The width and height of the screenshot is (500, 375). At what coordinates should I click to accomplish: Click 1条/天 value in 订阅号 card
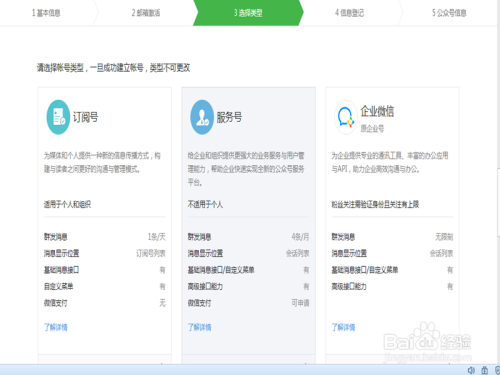click(x=157, y=237)
